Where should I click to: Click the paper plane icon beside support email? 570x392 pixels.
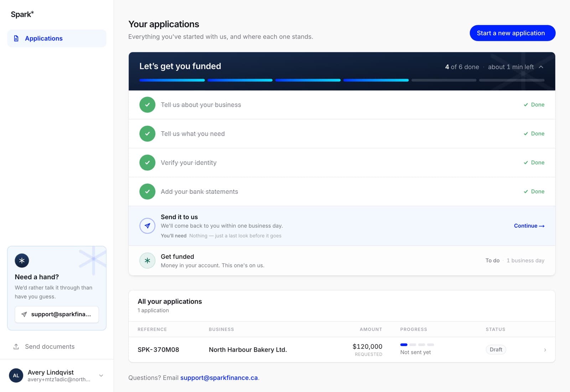(24, 314)
